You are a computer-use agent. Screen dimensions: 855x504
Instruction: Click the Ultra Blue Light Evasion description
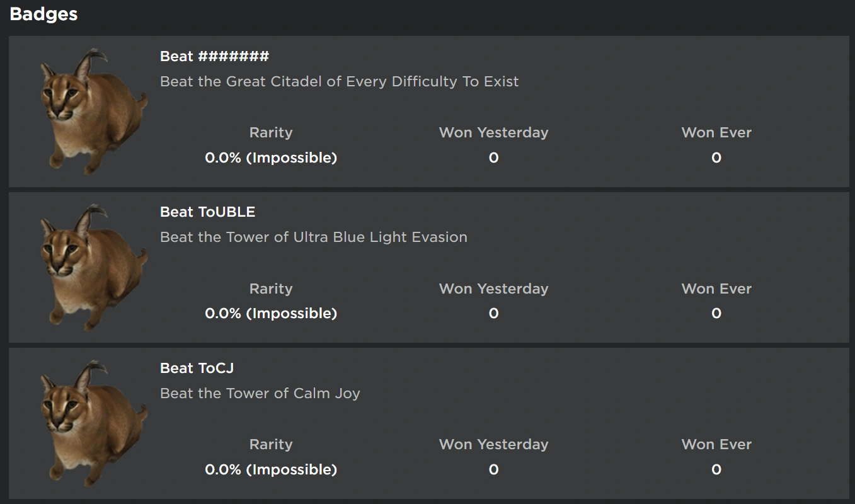313,238
